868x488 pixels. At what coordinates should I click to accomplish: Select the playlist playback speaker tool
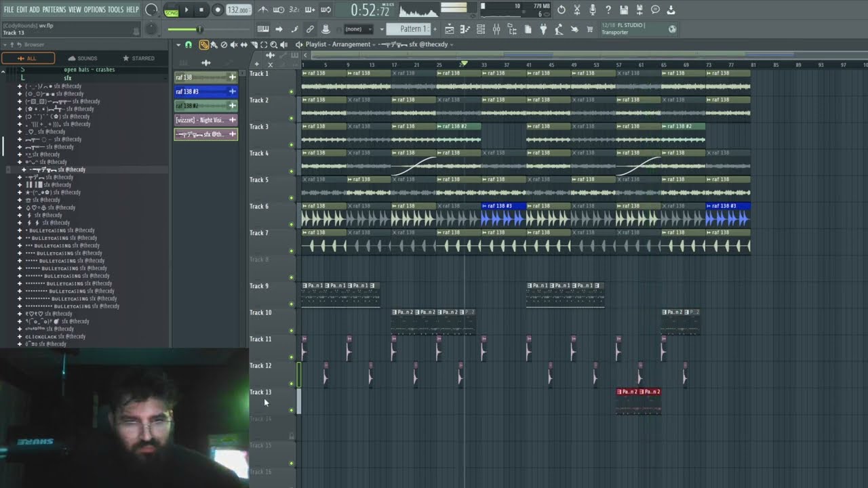(x=284, y=45)
